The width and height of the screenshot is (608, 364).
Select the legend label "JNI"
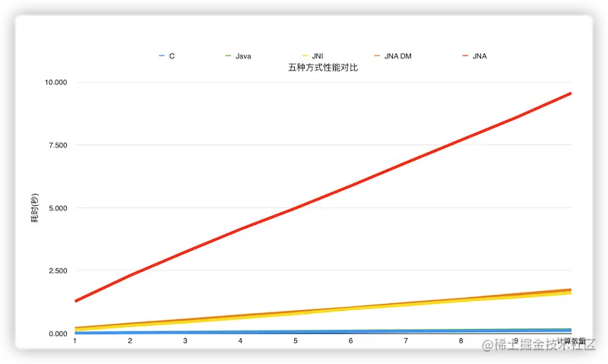(x=318, y=56)
